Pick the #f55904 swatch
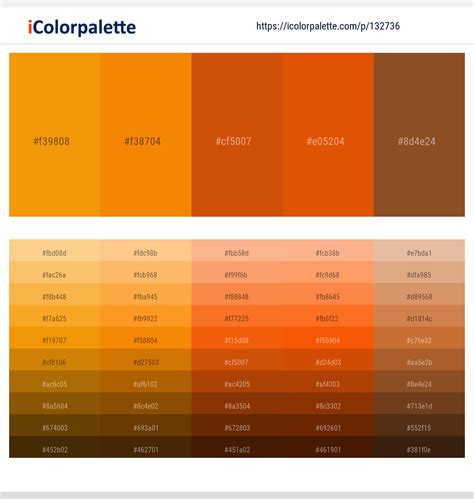Viewport: 474px width, 499px height. (328, 338)
